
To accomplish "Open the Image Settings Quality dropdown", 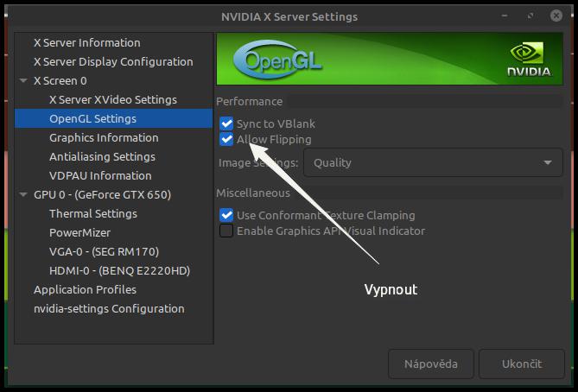I will pos(432,162).
